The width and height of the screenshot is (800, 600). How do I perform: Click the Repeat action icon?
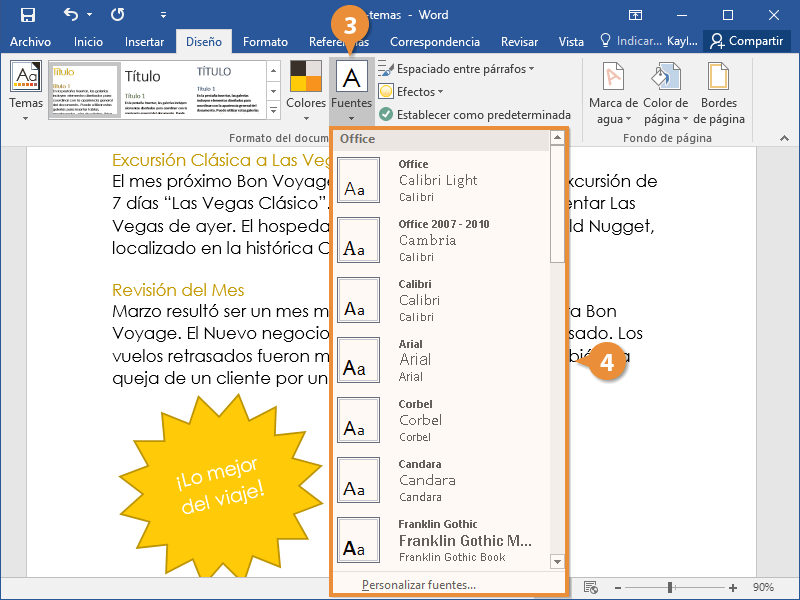click(117, 15)
